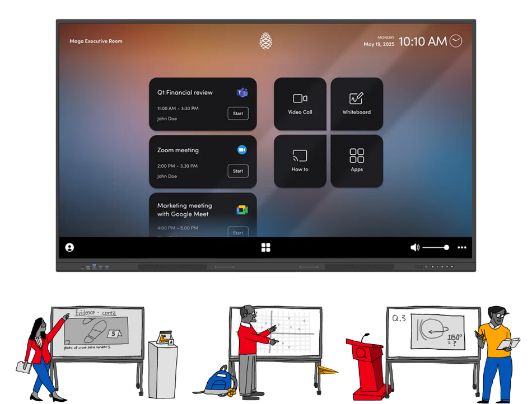Open the app launcher grid at bottom center

[265, 247]
